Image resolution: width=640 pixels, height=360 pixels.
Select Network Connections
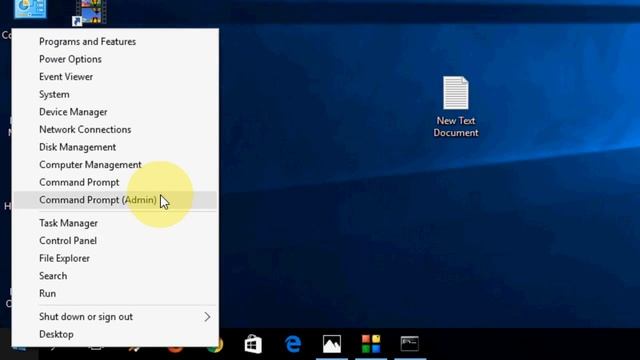coord(115,129)
